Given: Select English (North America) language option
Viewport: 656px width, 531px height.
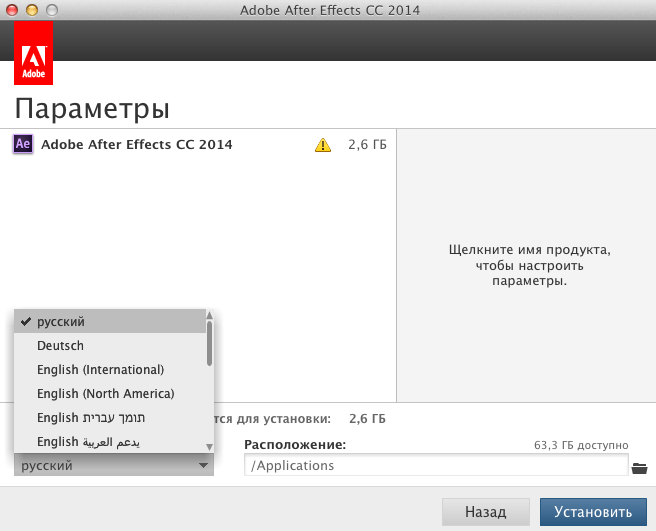Looking at the screenshot, I should 110,393.
